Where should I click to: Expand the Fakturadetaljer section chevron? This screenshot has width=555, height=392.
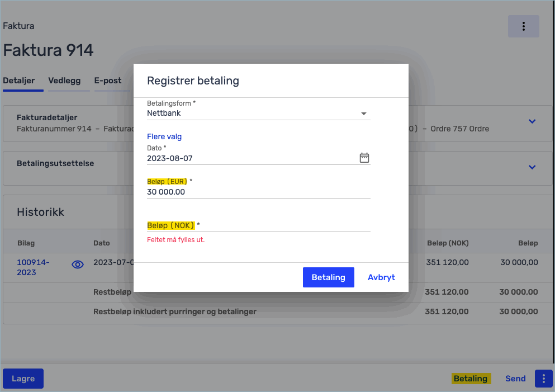(x=532, y=121)
